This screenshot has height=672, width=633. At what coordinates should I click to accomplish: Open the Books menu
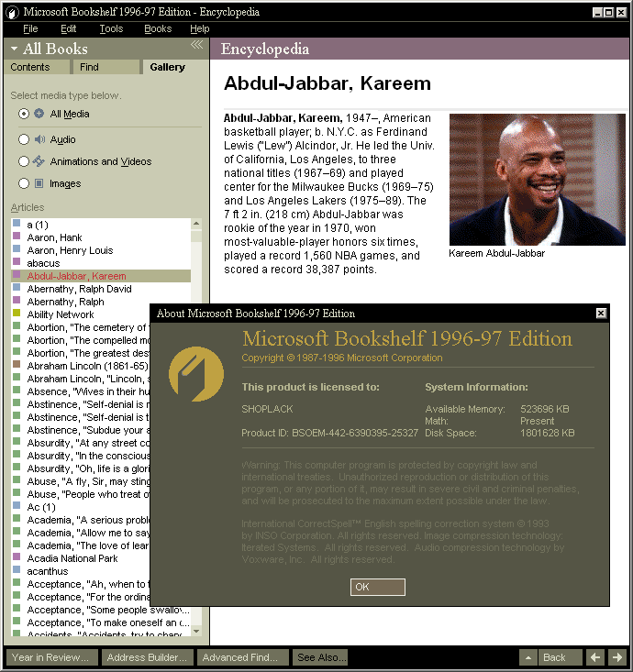pyautogui.click(x=158, y=28)
